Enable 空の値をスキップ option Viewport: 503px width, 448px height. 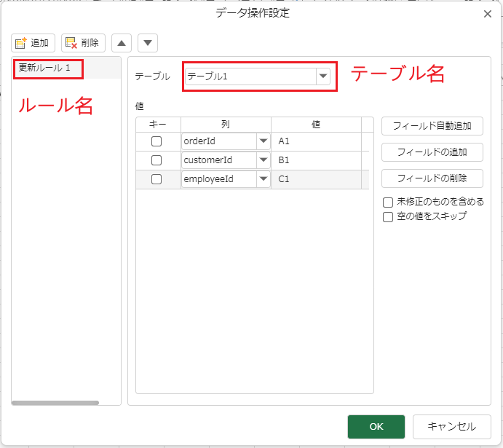click(388, 216)
